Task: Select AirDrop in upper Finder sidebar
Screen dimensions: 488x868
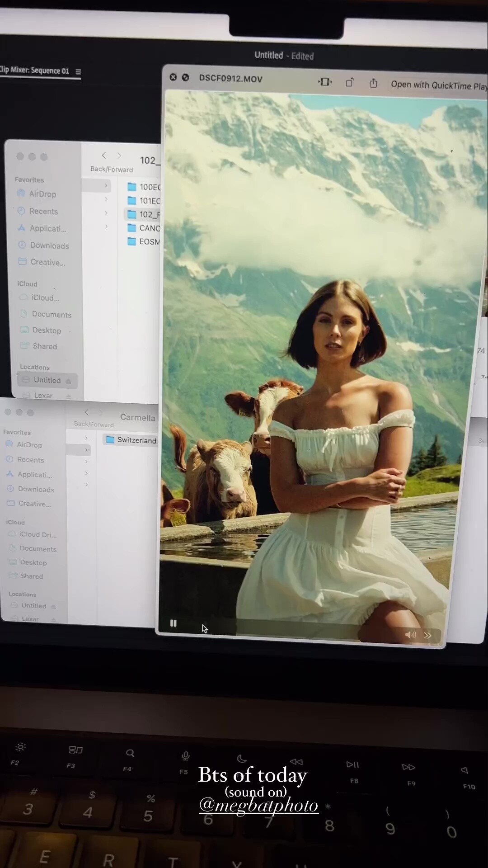Action: point(42,194)
